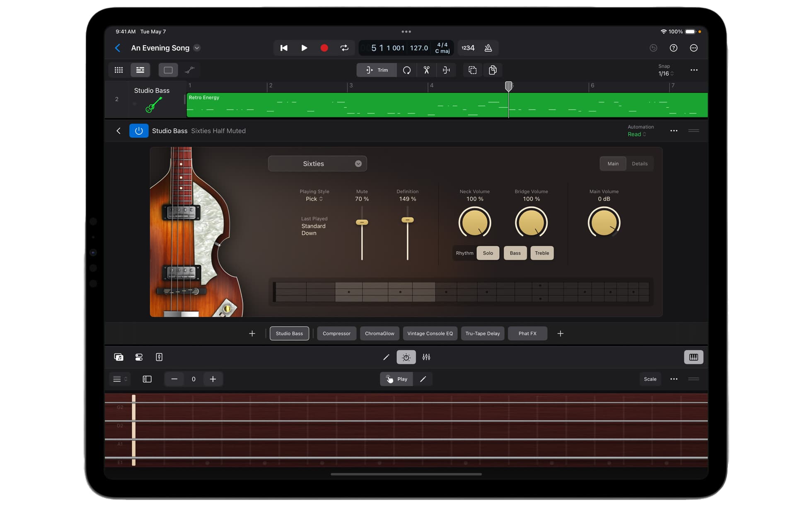Toggle the rectangle region view button
This screenshot has height=507, width=812.
[x=168, y=70]
